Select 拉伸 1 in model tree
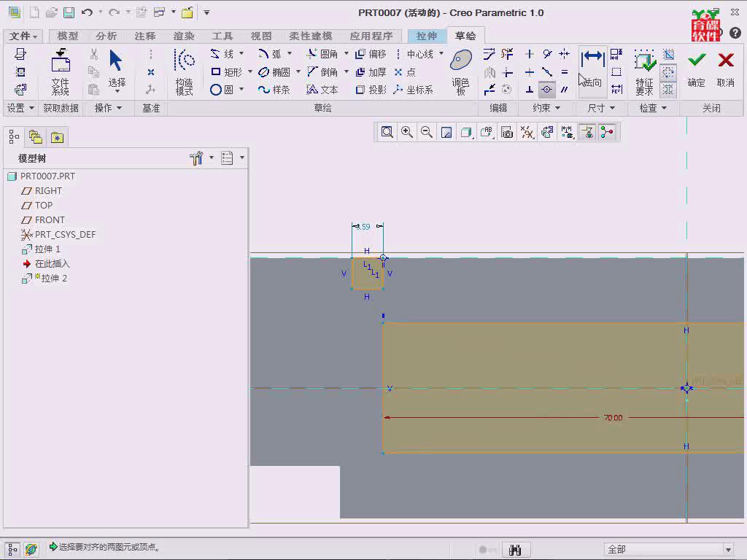Screen dimensions: 747x560 (41, 249)
